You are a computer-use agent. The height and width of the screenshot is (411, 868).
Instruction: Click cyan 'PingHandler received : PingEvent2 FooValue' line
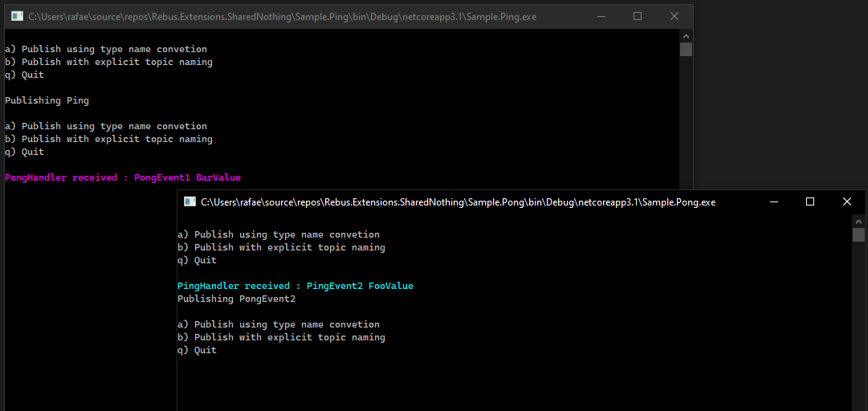click(x=295, y=286)
